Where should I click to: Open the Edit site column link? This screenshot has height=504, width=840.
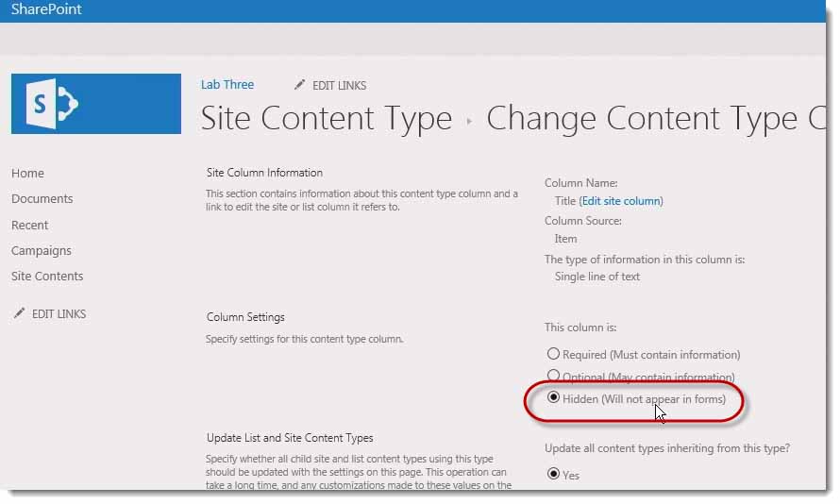click(621, 201)
